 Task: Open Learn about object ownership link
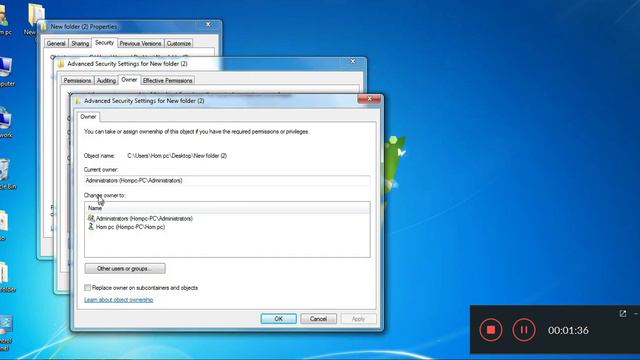pos(118,300)
